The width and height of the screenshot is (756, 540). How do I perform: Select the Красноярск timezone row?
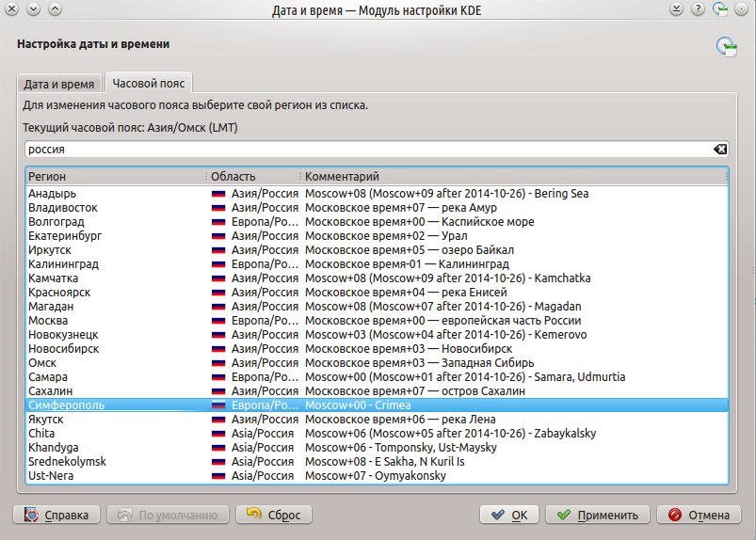click(x=377, y=293)
